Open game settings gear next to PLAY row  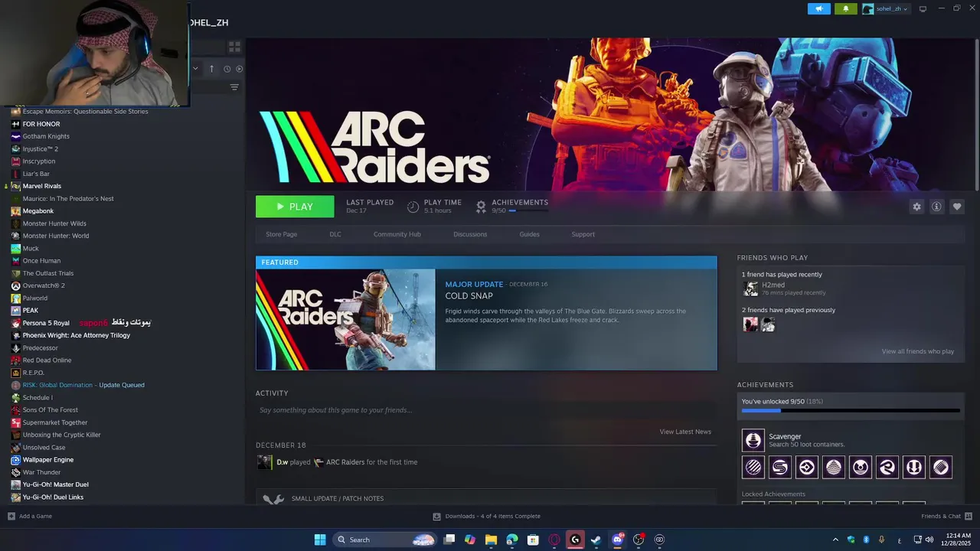coord(916,207)
